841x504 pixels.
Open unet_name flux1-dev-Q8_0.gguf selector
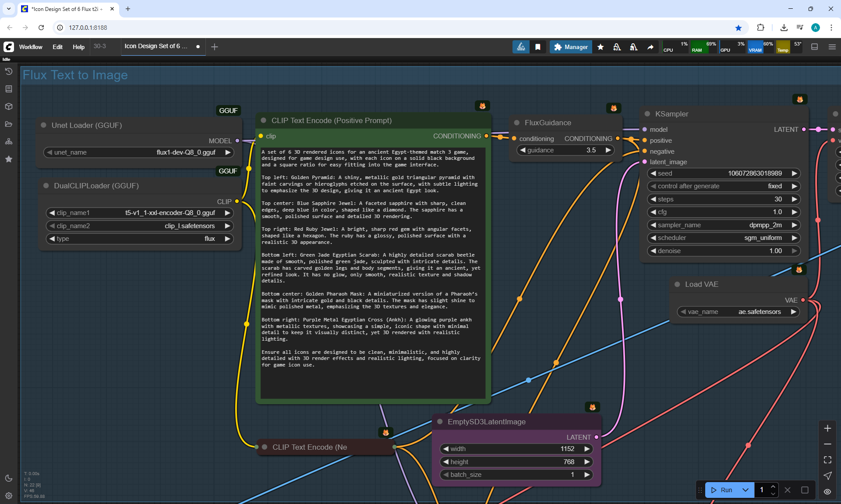[138, 152]
